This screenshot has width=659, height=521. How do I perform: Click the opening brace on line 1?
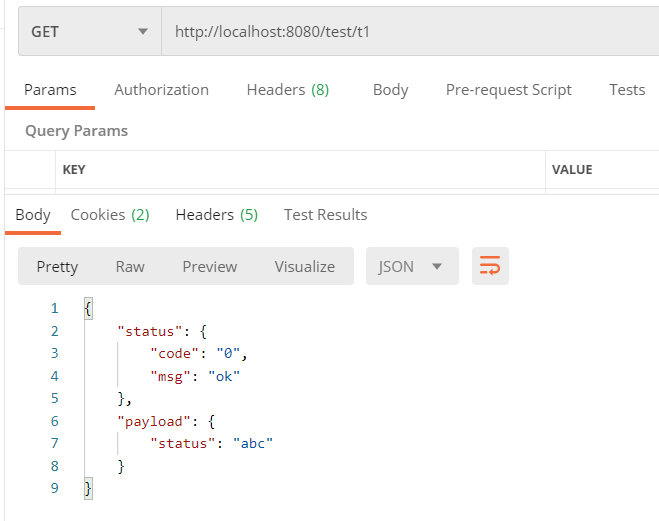pyautogui.click(x=88, y=309)
